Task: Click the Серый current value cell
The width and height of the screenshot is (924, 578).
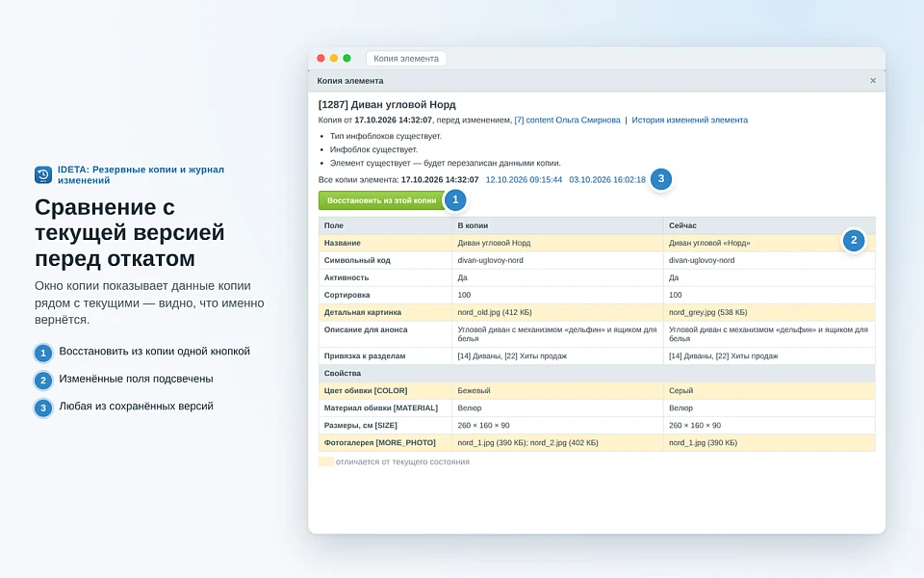Action: point(769,390)
